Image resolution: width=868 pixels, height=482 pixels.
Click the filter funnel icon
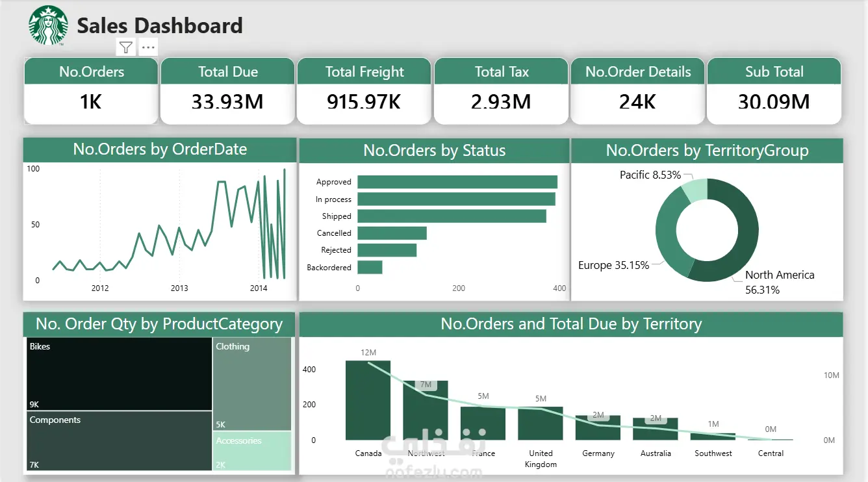[126, 47]
